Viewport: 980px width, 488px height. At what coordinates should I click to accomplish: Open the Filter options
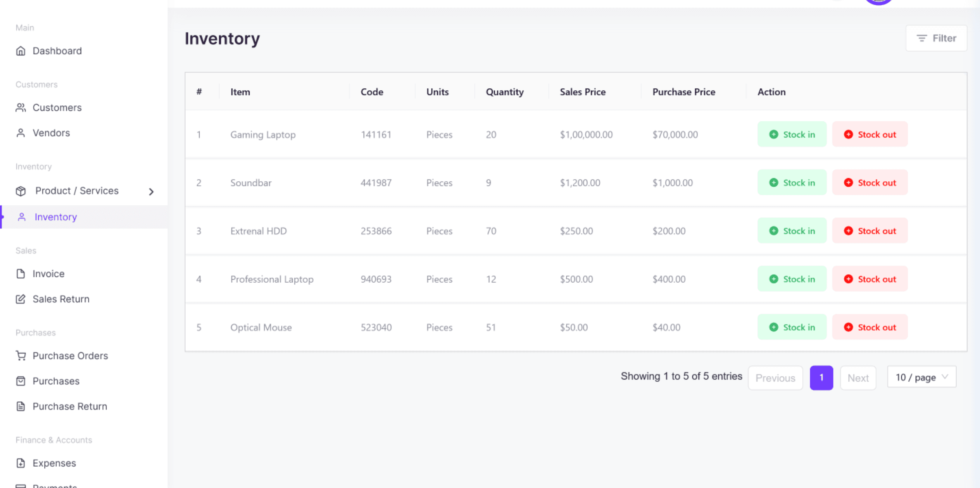click(936, 38)
